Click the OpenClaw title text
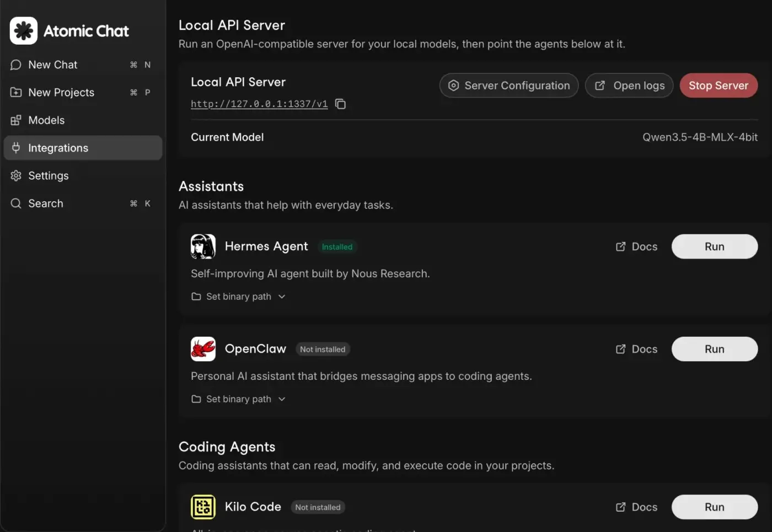Image resolution: width=772 pixels, height=532 pixels. pos(255,349)
